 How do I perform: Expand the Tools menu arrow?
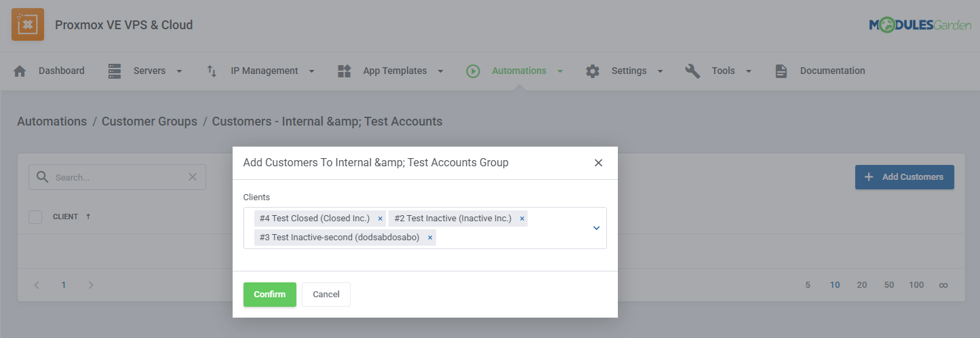pos(749,71)
